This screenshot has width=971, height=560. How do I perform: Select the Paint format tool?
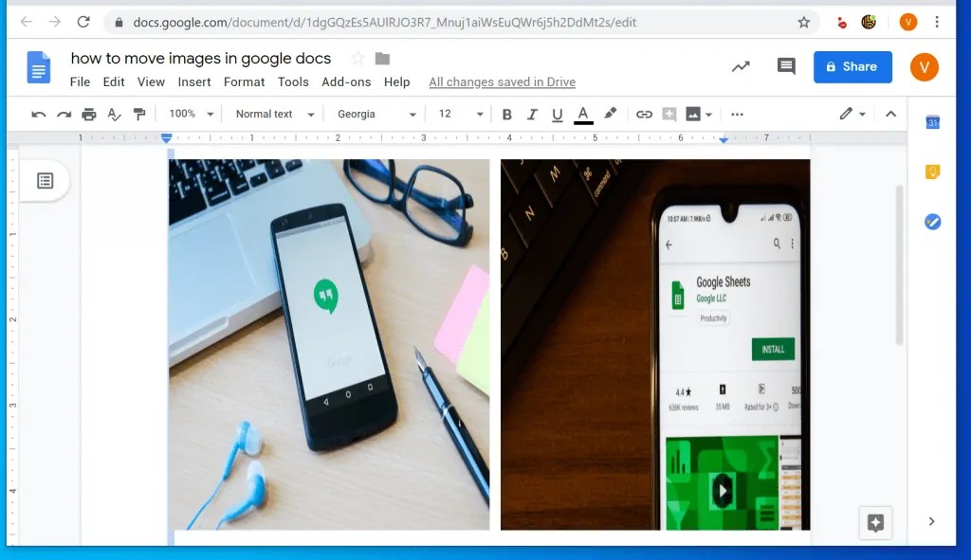[x=139, y=114]
